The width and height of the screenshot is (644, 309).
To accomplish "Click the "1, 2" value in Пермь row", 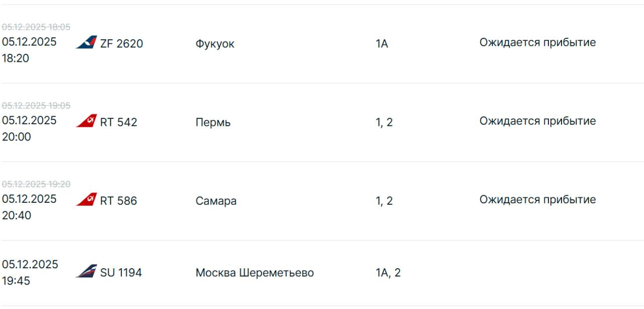I will [384, 122].
